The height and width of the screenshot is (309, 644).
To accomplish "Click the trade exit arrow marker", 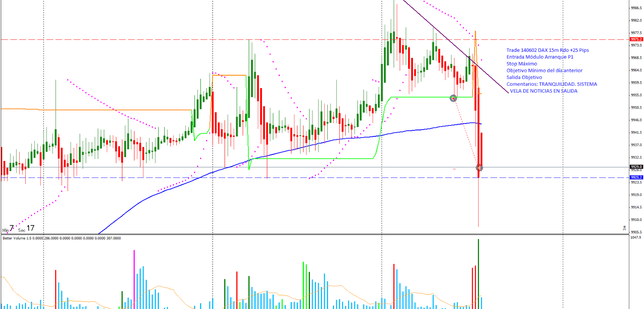I will point(479,168).
